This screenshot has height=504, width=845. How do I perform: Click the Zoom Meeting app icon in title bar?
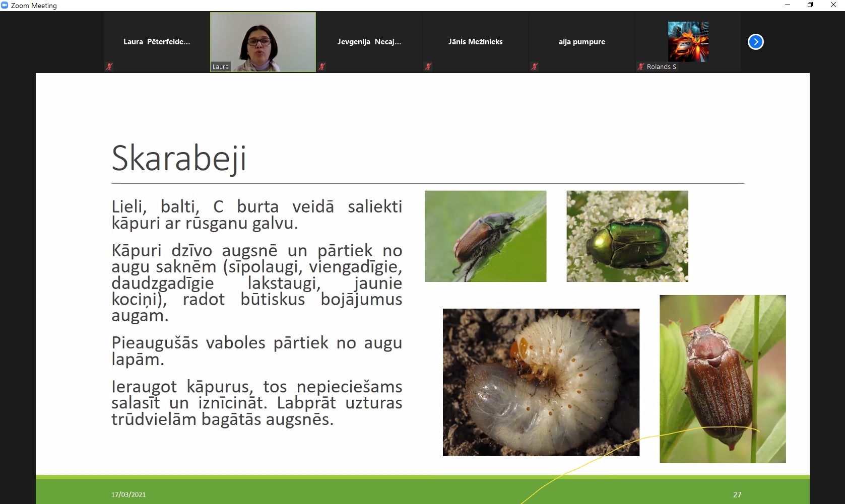(5, 5)
